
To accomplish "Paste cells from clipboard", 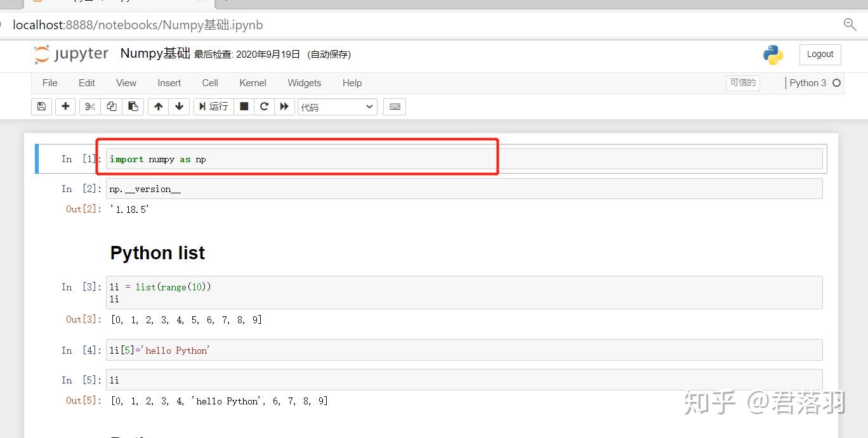I will (x=133, y=106).
